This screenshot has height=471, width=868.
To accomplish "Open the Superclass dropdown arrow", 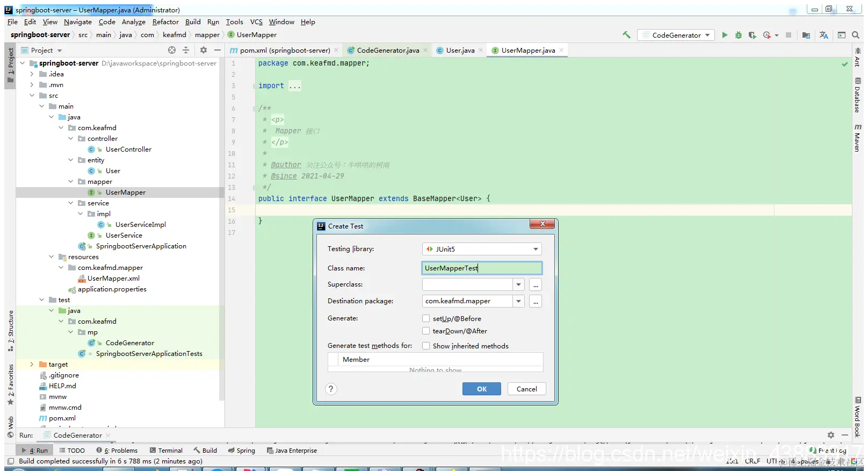I will 518,284.
